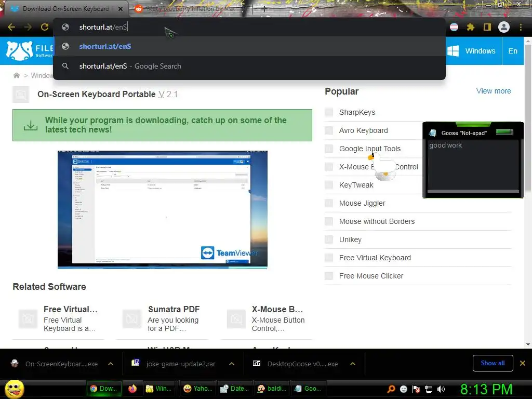Open the SharpKeys link

(357, 112)
